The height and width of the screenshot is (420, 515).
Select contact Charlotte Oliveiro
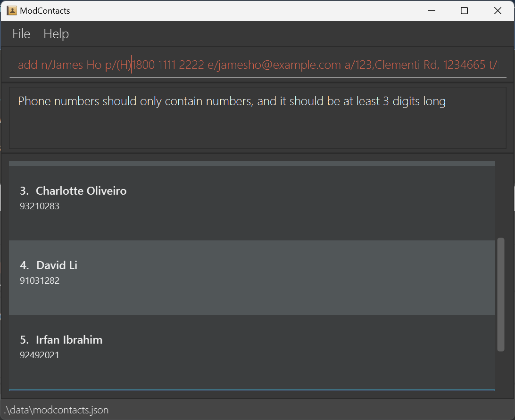252,203
